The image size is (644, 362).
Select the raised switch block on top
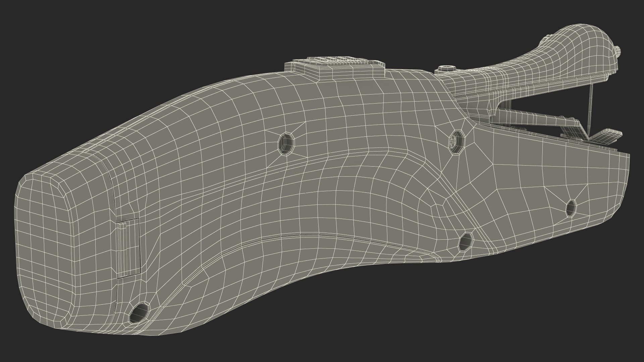(335, 68)
